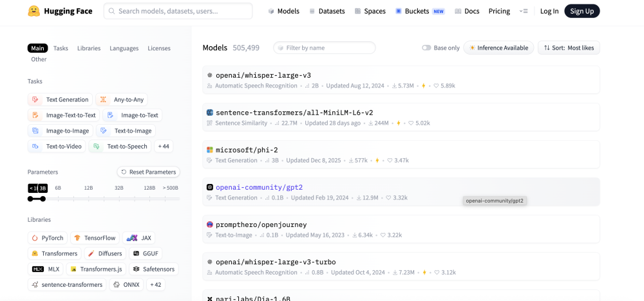Open sentence-transformers/all-MiniLM-L6-v2 model
The width and height of the screenshot is (644, 301).
pyautogui.click(x=401, y=117)
